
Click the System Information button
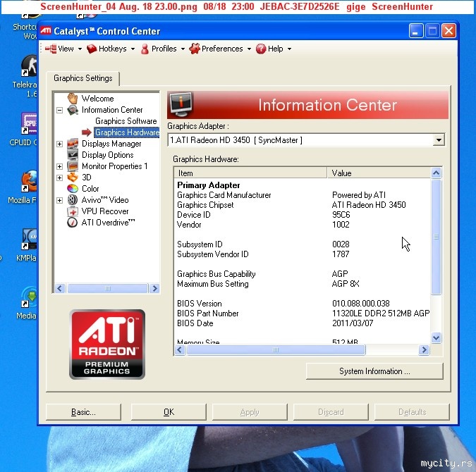point(374,371)
